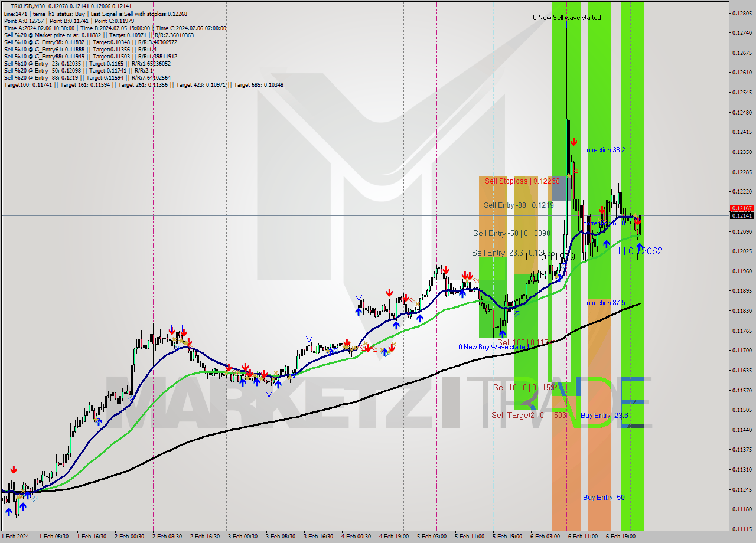
Task: Click the 'Sell %20 @ Market price' line
Action: pyautogui.click(x=99, y=35)
